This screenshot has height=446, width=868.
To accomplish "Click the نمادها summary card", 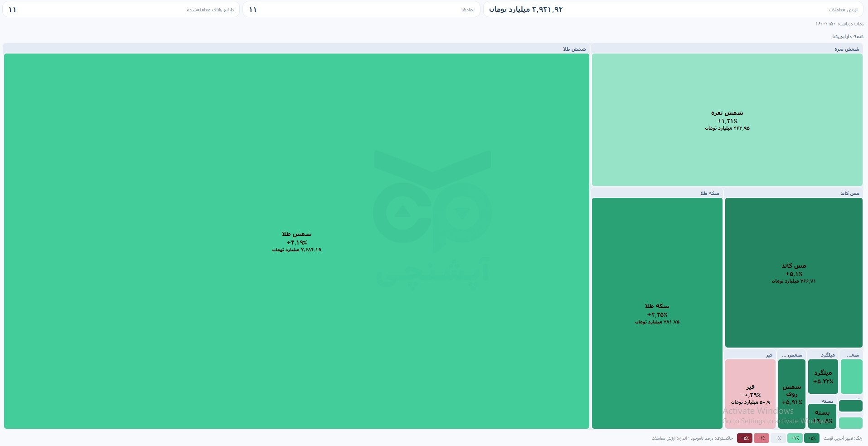I will coord(361,10).
